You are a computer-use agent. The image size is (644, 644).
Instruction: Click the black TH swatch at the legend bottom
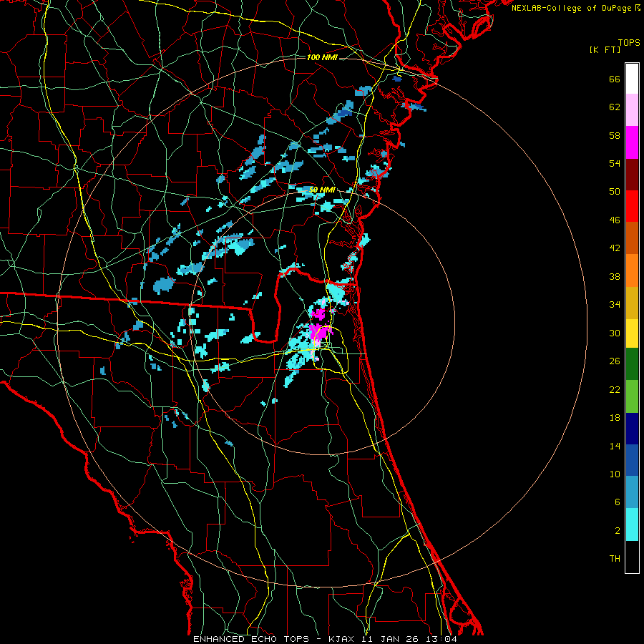(632, 557)
